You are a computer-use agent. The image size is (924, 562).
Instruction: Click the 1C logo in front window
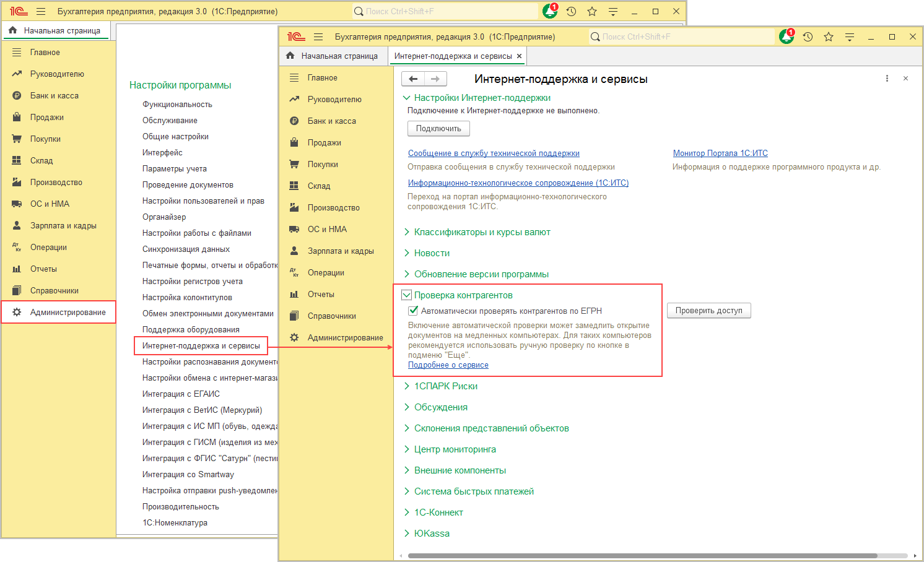[296, 37]
